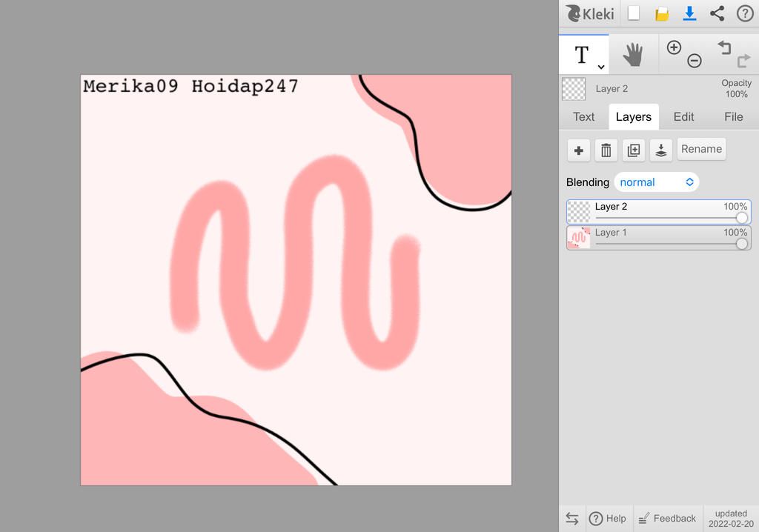Screen dimensions: 759x532
Task: Click Merika09 Hoidap247 text on canvas
Action: tap(190, 86)
